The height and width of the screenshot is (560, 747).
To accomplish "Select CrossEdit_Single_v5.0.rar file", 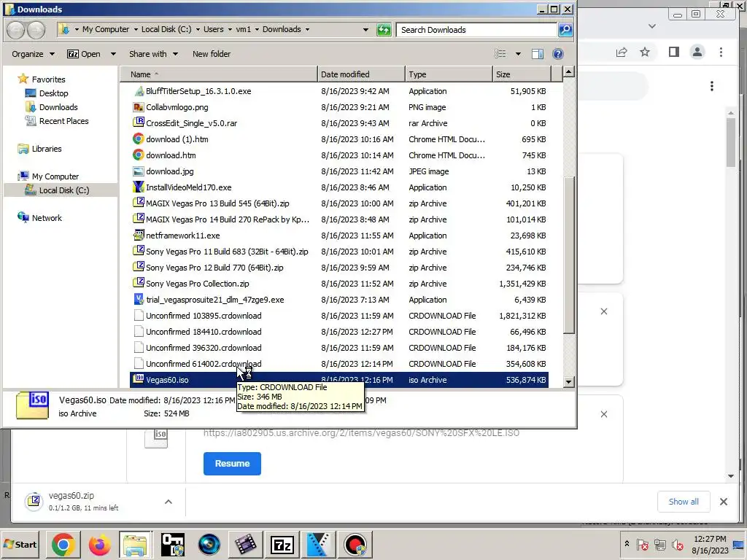I will [x=191, y=123].
